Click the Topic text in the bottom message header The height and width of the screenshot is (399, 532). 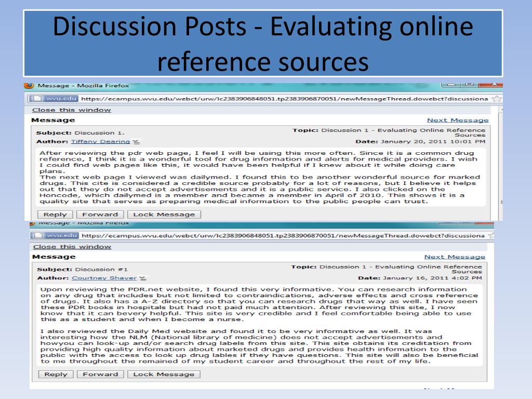[x=387, y=269]
